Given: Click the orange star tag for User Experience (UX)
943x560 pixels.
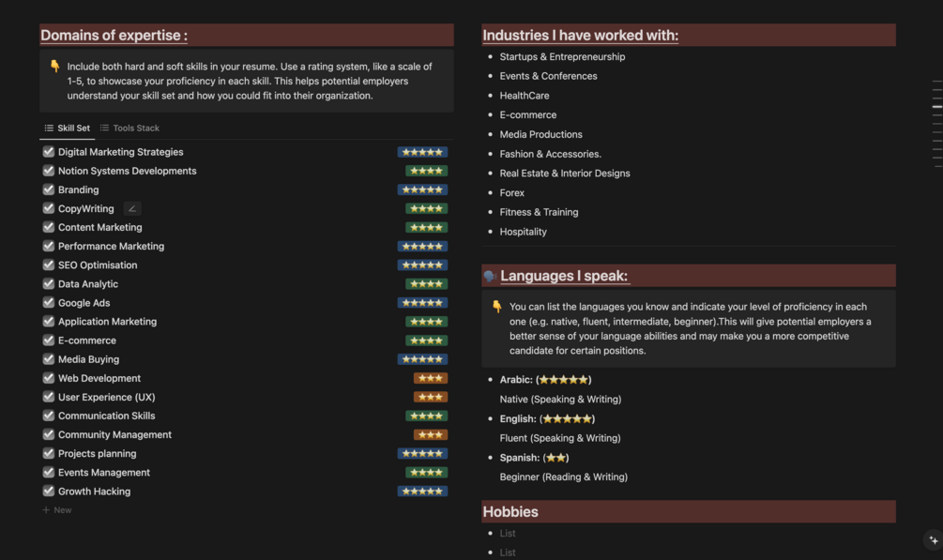Looking at the screenshot, I should pyautogui.click(x=430, y=397).
